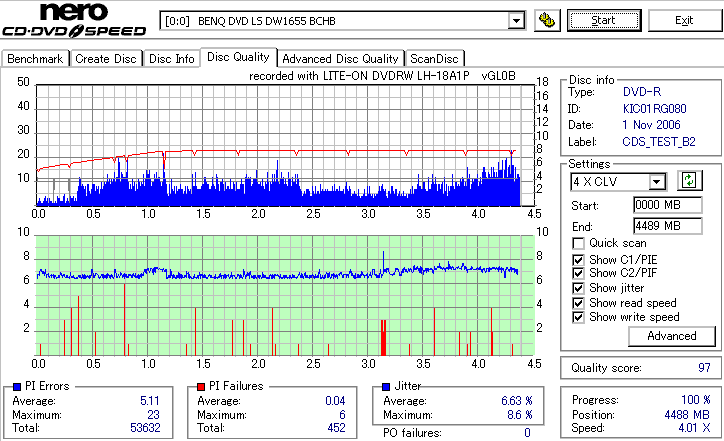
Task: Open the Create Disc tab
Action: (106, 59)
